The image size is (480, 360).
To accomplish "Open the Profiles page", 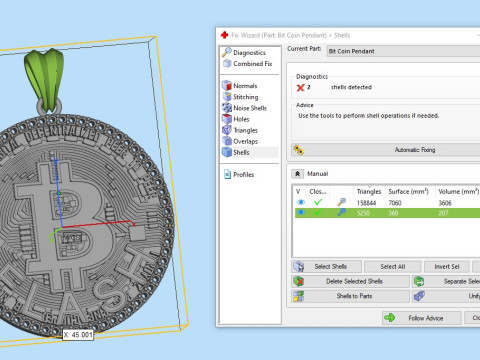I will tap(239, 174).
